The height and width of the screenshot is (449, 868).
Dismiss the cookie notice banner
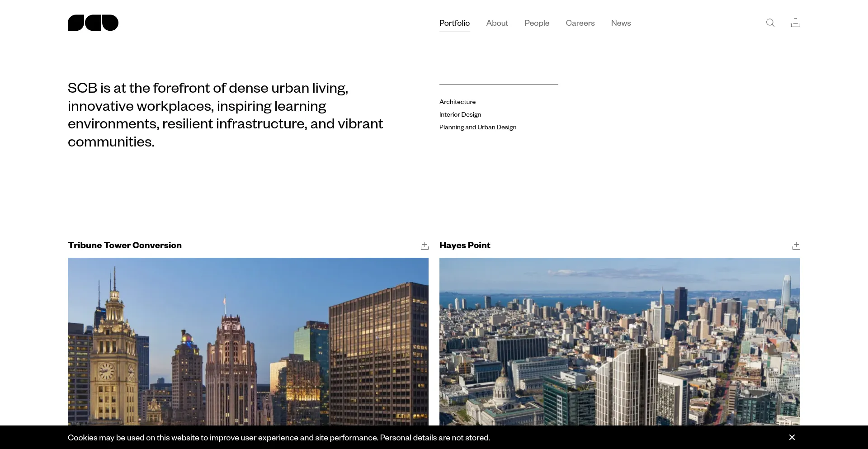[x=792, y=437]
